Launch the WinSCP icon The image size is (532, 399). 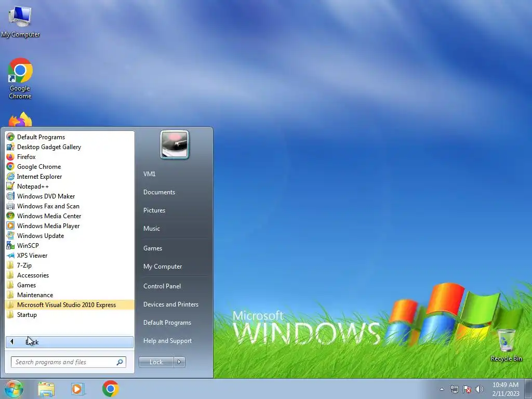tap(10, 245)
